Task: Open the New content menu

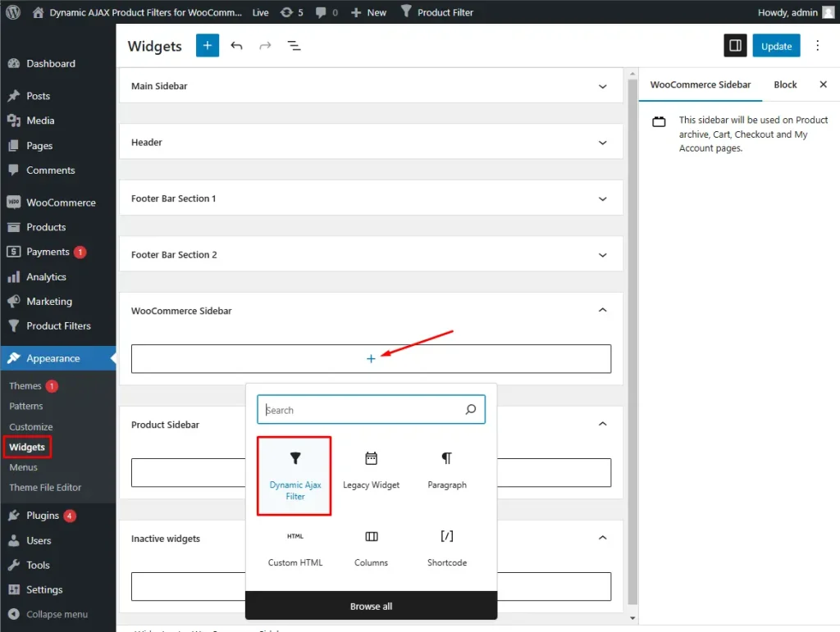Action: point(368,11)
